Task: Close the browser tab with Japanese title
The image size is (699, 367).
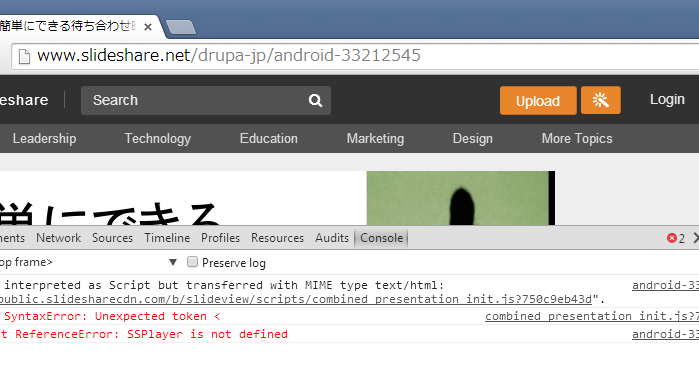Action: pos(148,27)
